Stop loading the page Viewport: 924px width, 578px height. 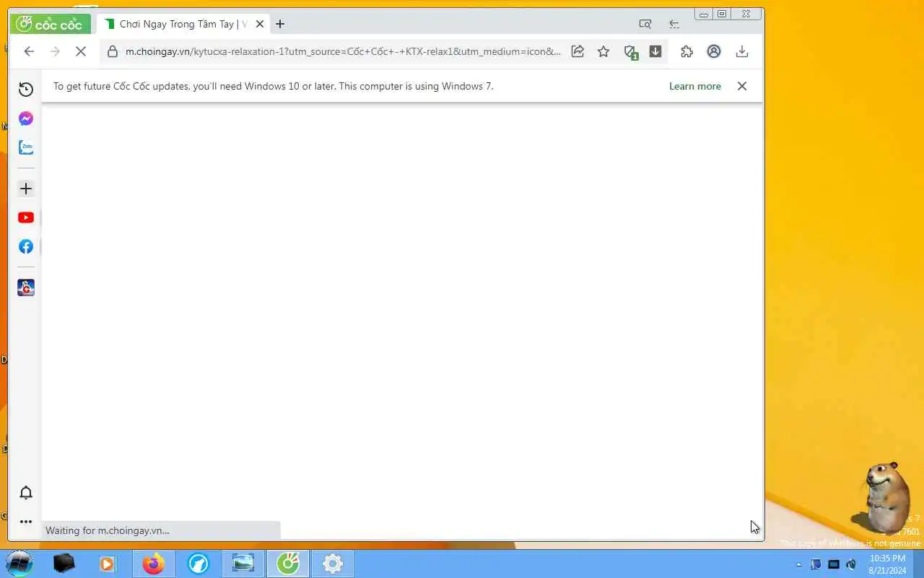tap(81, 51)
